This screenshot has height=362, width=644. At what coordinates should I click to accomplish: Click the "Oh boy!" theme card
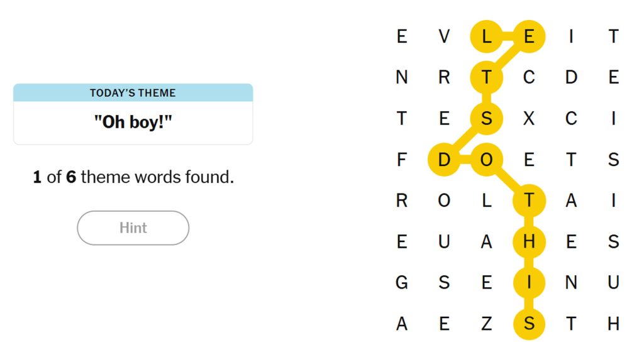pyautogui.click(x=133, y=114)
